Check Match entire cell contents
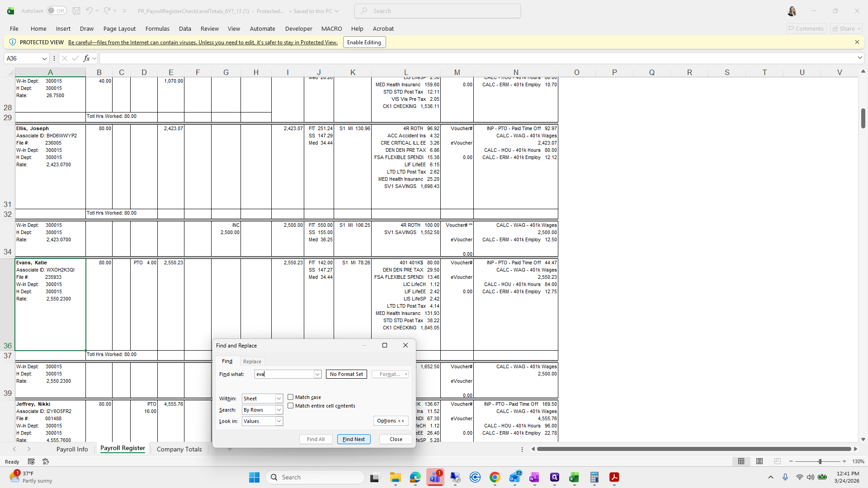Screen dimensions: 868x488 coord(291,406)
